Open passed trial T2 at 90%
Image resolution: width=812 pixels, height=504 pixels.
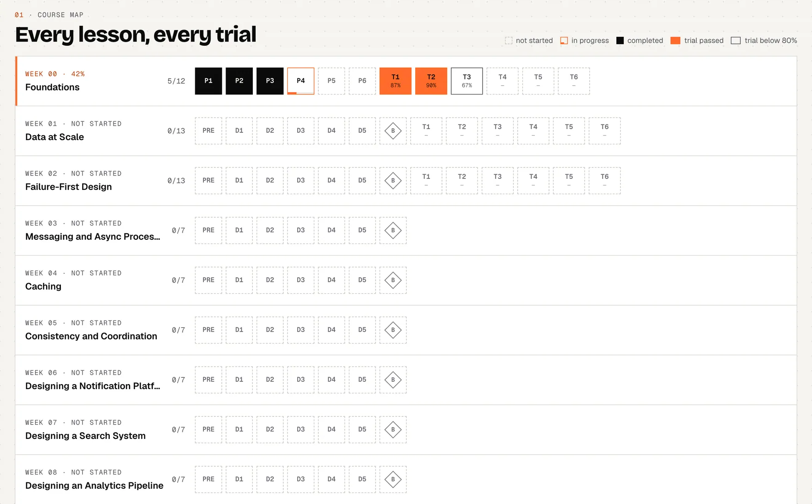pos(431,81)
